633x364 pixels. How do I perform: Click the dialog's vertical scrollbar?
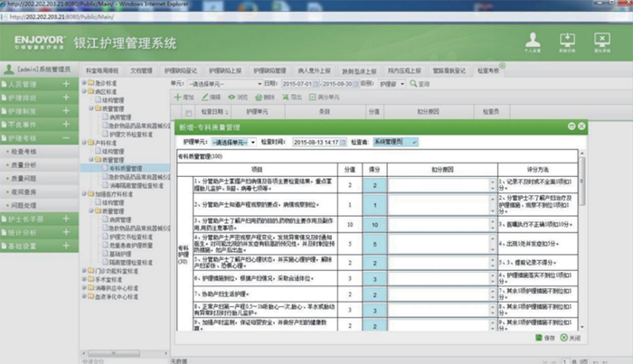coord(581,182)
